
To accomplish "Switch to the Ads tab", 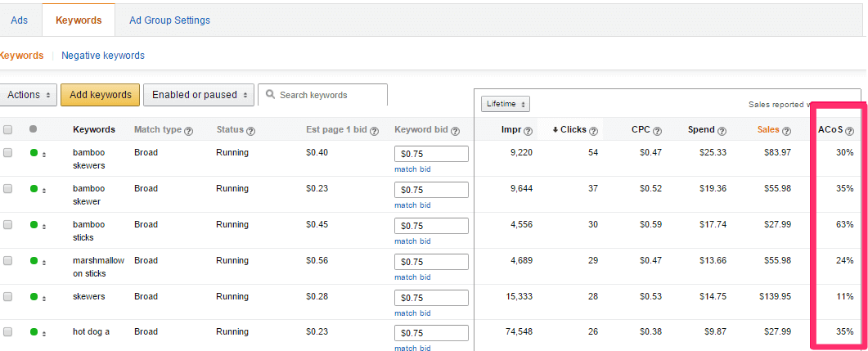I will 20,20.
